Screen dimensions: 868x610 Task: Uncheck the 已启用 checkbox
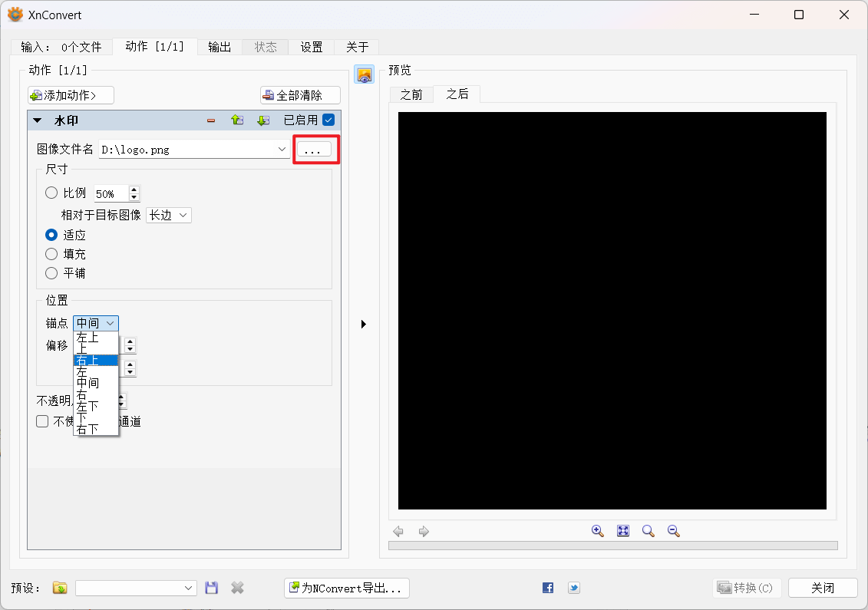click(x=328, y=120)
